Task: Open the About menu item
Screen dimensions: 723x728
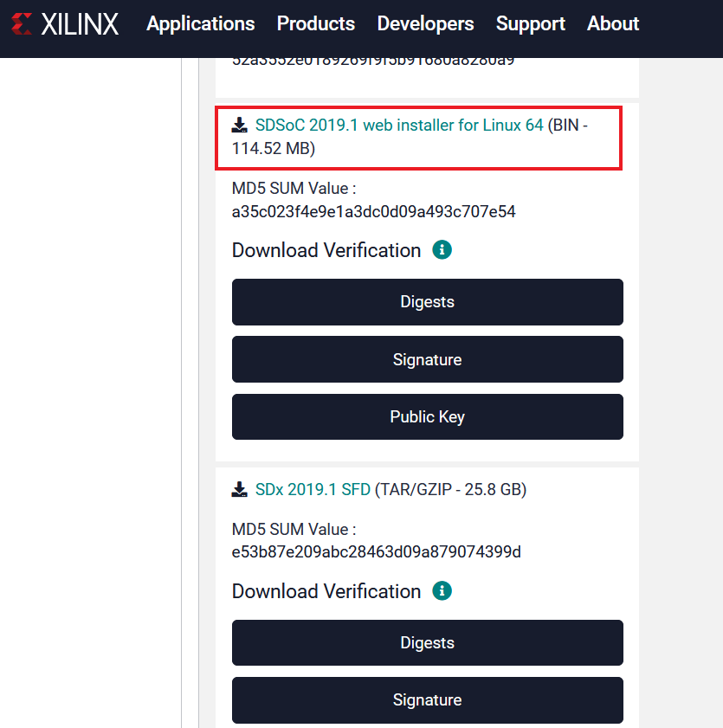Action: [613, 24]
